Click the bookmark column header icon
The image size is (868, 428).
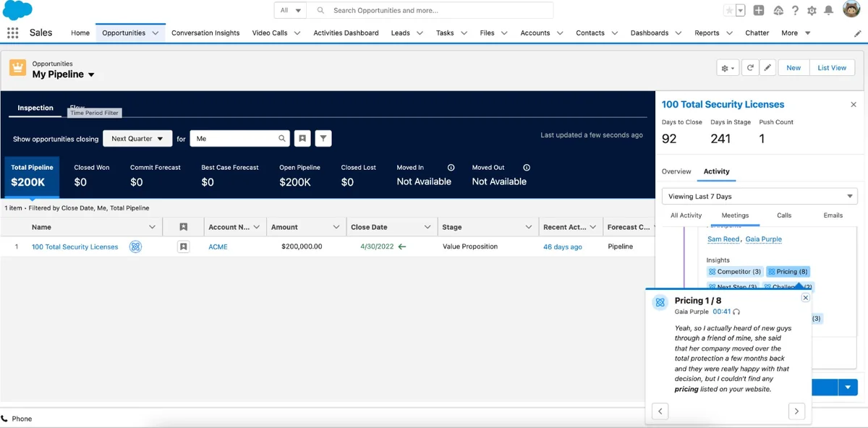tap(184, 227)
